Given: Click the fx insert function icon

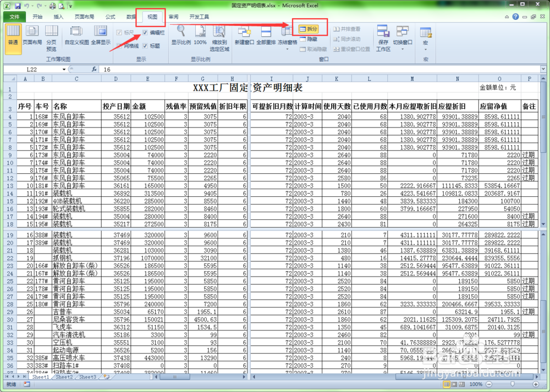Looking at the screenshot, I should (x=95, y=69).
